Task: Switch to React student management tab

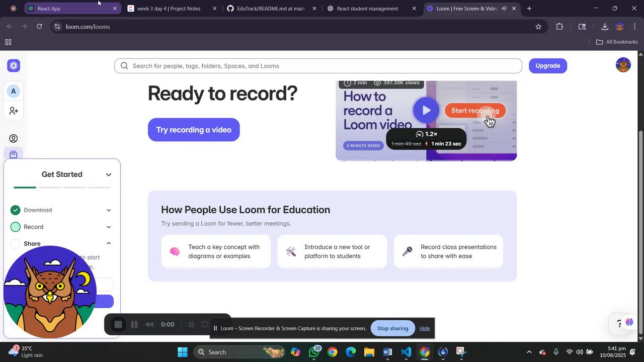Action: click(372, 9)
